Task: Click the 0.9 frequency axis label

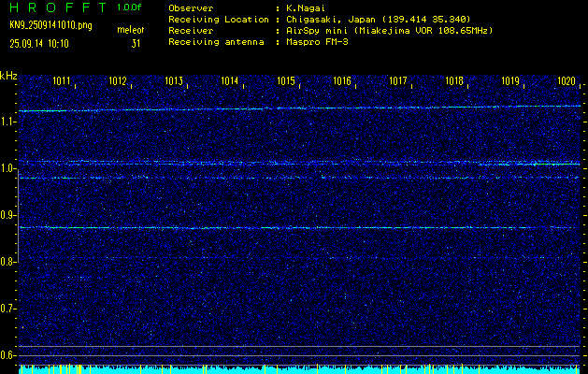Action: [7, 215]
